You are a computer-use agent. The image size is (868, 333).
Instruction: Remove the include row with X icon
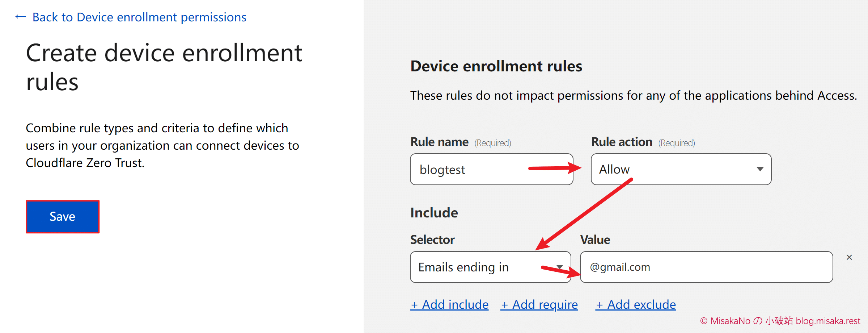pos(849,257)
